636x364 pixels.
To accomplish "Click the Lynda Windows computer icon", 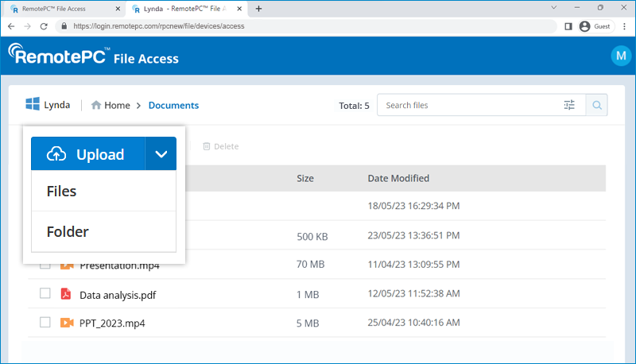I will (x=33, y=105).
